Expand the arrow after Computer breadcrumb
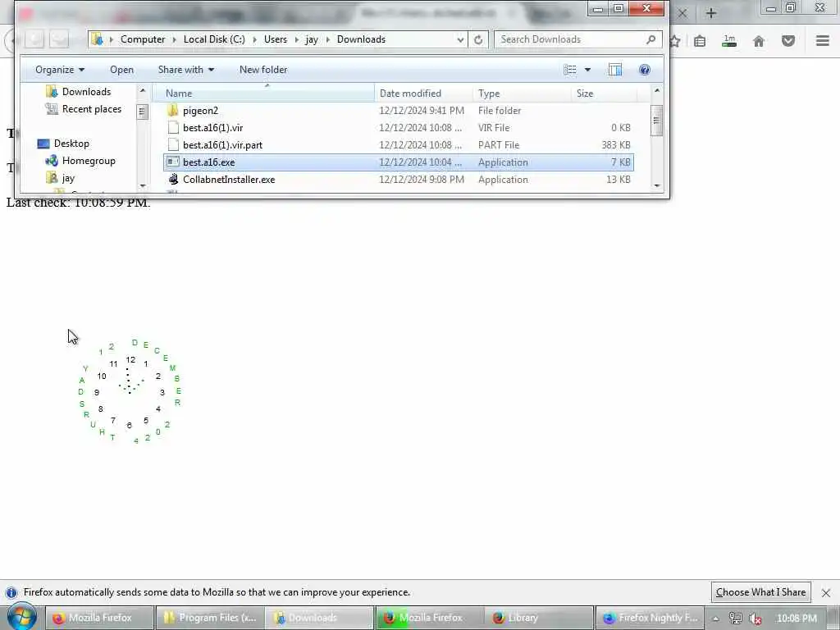This screenshot has height=630, width=840. tap(175, 39)
